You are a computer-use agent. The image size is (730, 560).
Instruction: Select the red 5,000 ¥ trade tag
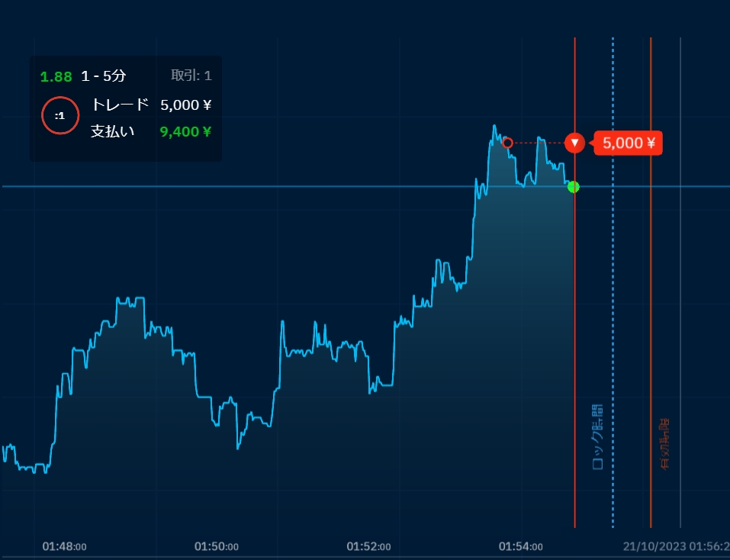tap(629, 143)
